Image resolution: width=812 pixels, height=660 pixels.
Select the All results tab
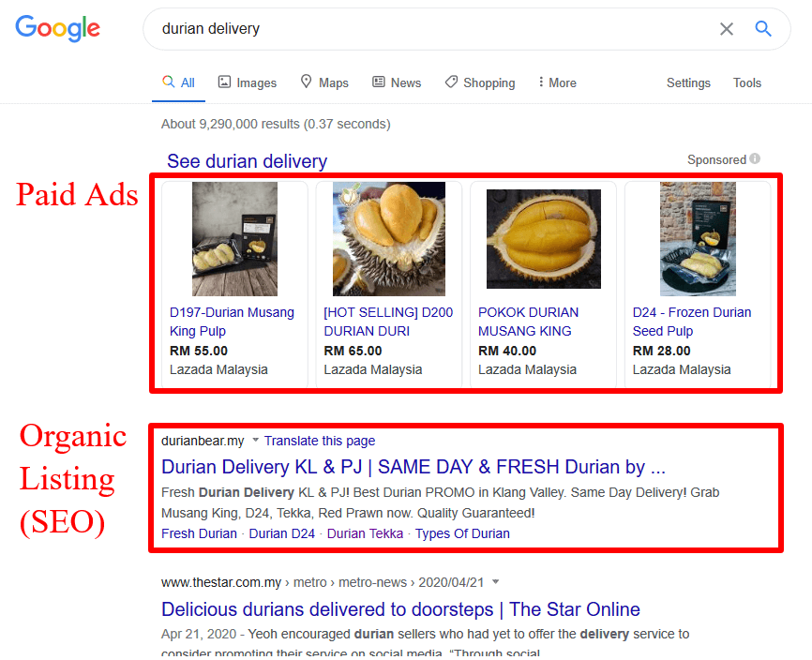pyautogui.click(x=179, y=82)
